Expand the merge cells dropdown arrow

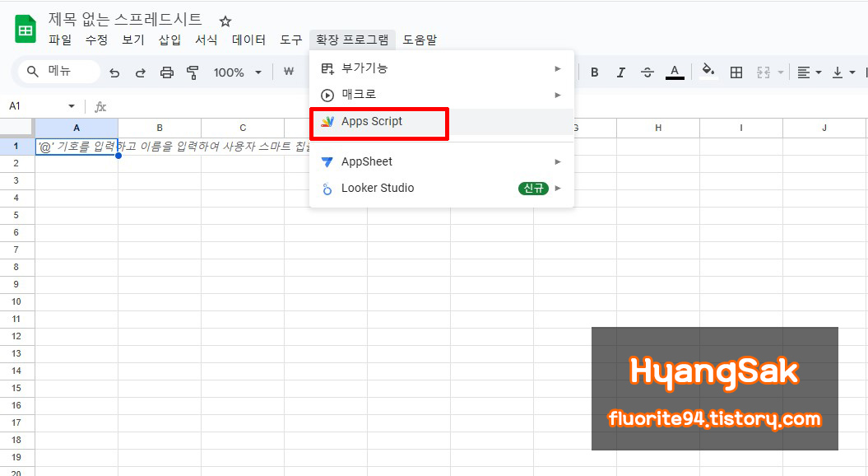[781, 72]
